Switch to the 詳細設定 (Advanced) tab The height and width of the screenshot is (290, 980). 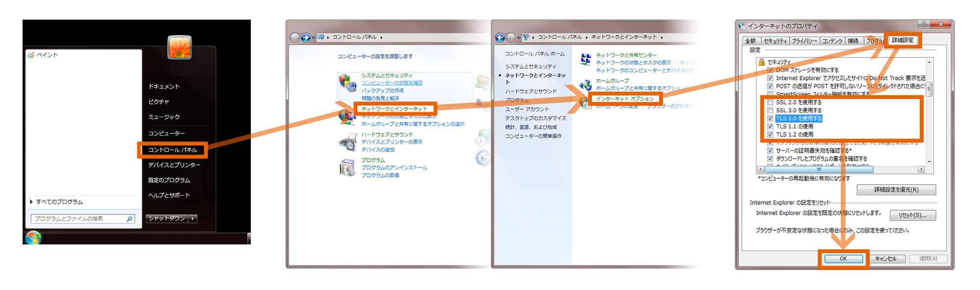[x=903, y=40]
